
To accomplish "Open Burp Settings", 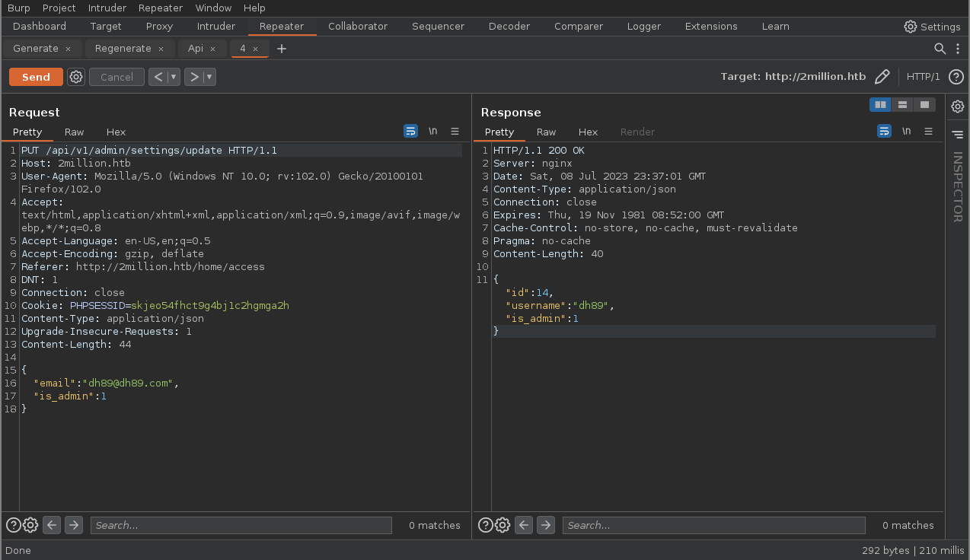I will click(x=932, y=27).
